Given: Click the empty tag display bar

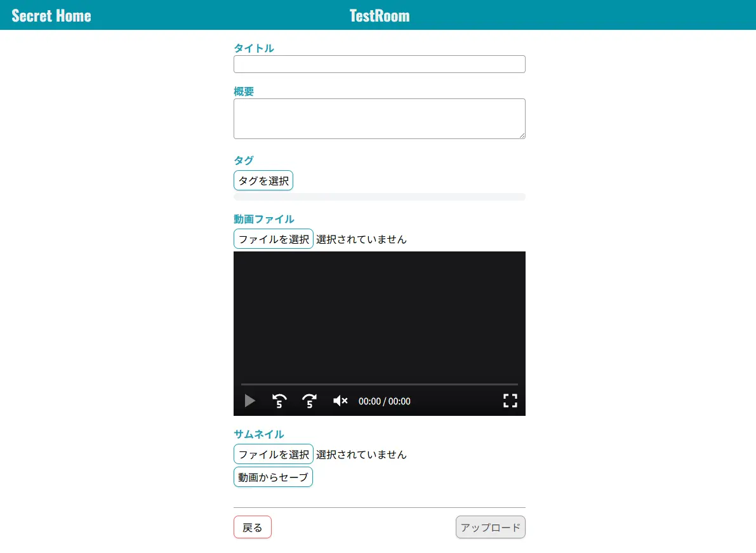Looking at the screenshot, I should coord(379,196).
